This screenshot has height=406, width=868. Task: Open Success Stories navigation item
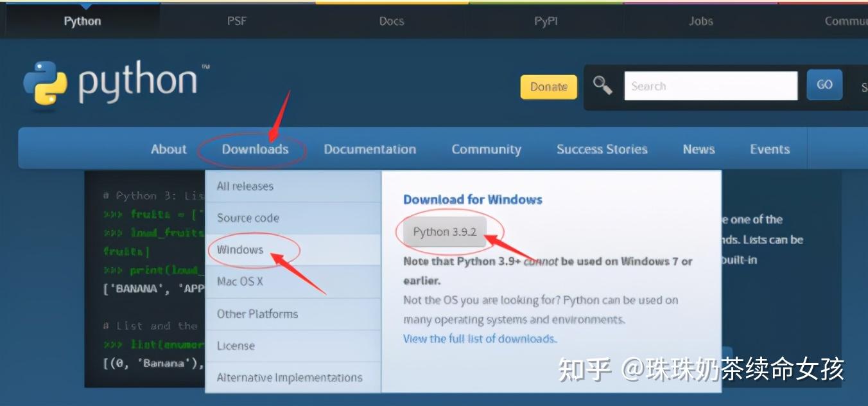602,149
